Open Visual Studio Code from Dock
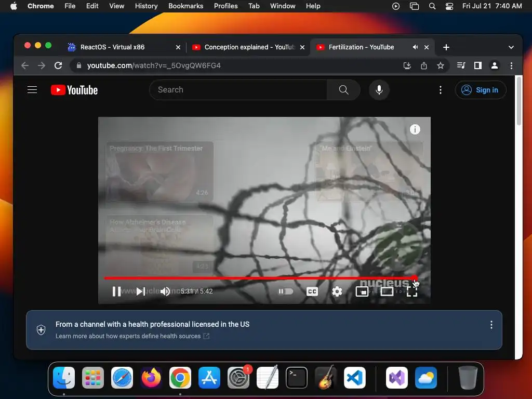Viewport: 532px width, 399px height. [354, 378]
